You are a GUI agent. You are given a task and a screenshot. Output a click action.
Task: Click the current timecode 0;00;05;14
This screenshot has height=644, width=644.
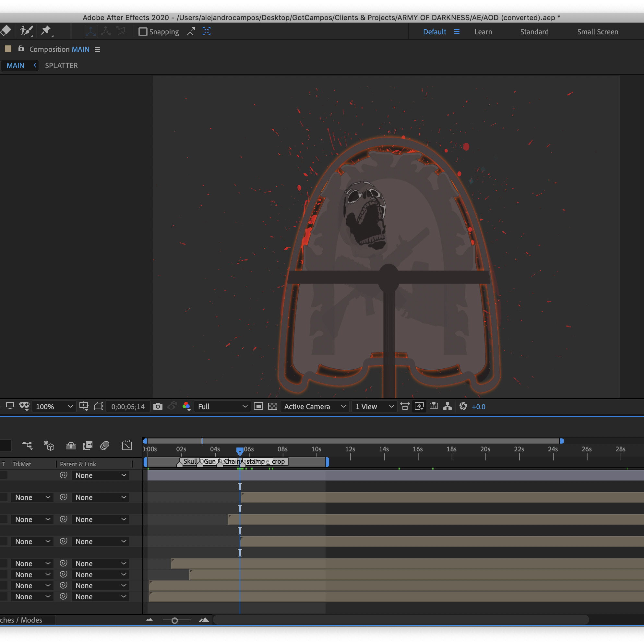coord(128,407)
